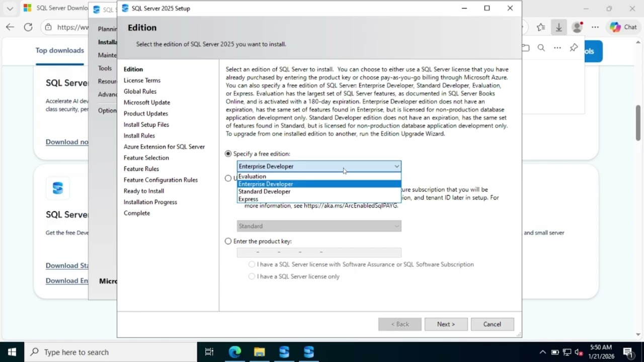Open the browser Downloads icon
The width and height of the screenshot is (644, 362).
tap(558, 27)
